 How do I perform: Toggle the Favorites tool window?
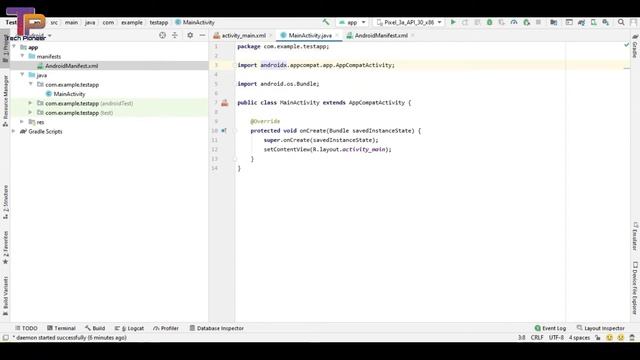[5, 248]
